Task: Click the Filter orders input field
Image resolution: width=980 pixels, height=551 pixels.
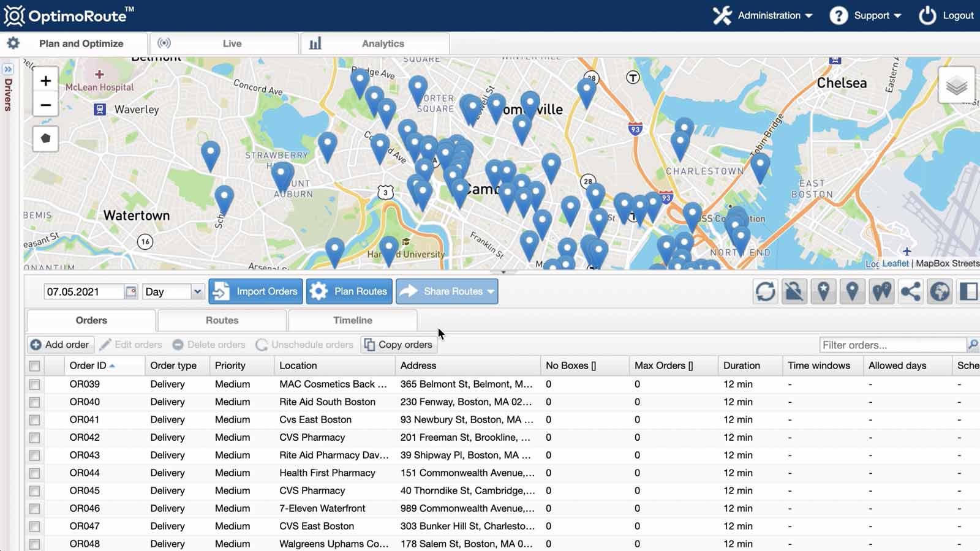Action: pos(892,345)
